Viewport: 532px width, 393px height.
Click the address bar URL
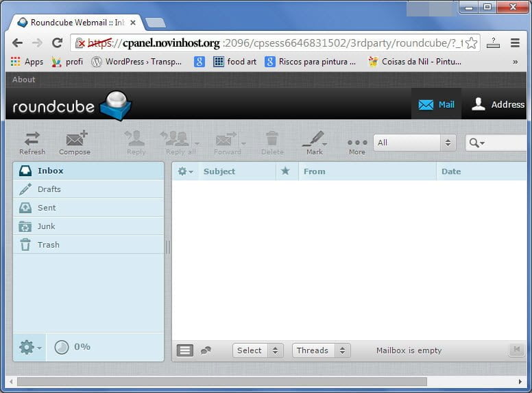tap(275, 43)
